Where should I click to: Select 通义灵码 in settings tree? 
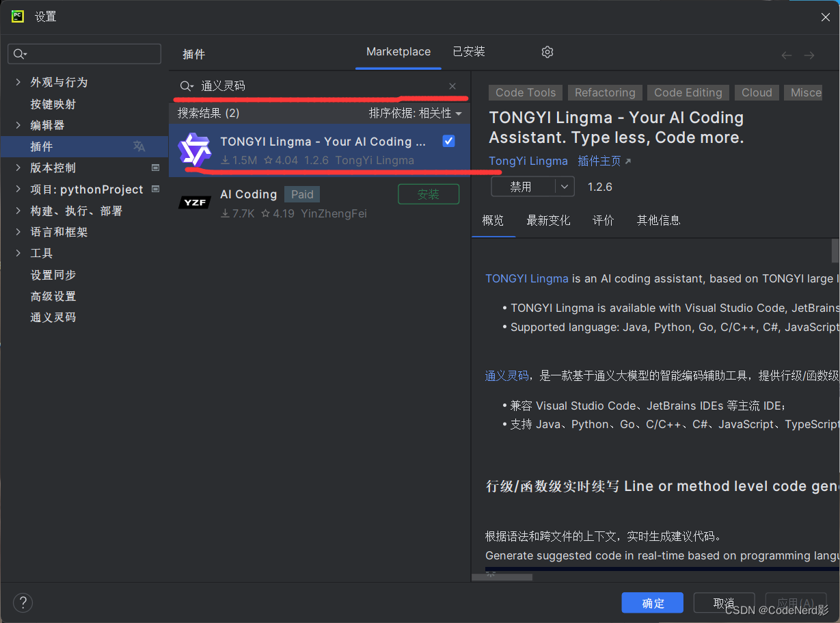(x=53, y=317)
